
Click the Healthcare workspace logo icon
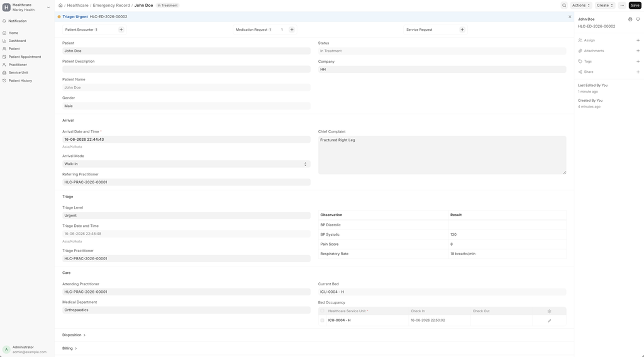(x=6, y=8)
